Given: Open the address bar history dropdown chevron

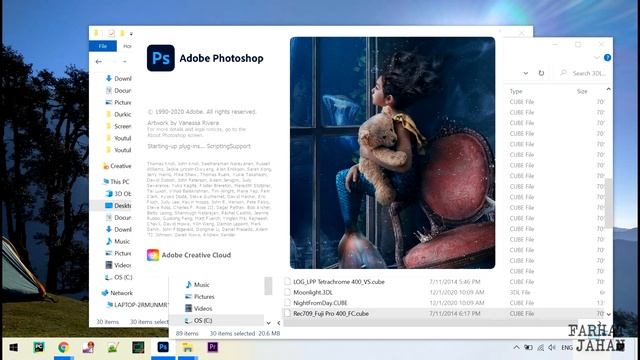Looking at the screenshot, I should (526, 73).
